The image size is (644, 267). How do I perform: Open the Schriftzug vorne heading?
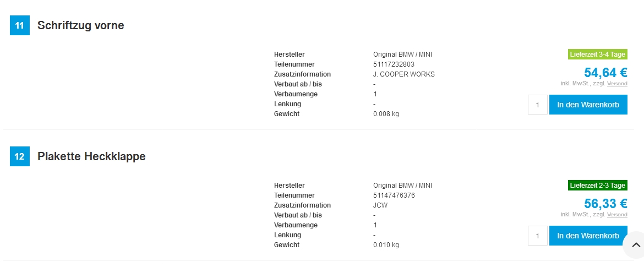(80, 25)
